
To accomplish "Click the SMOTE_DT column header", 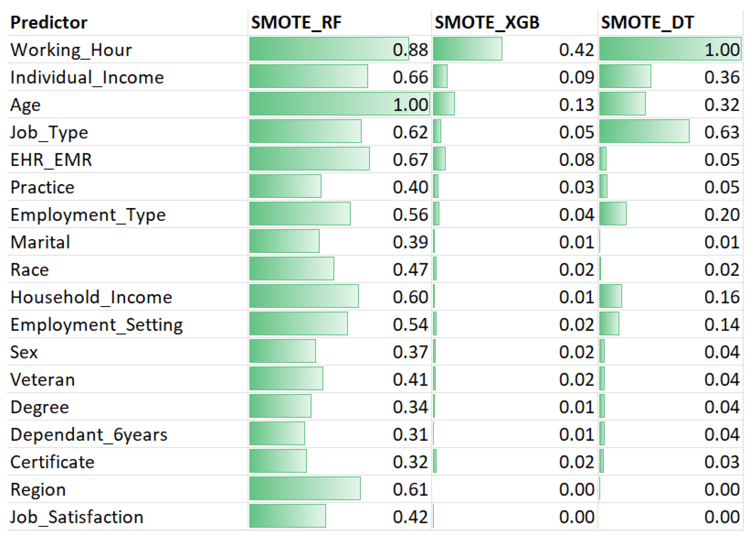I will coord(647,23).
